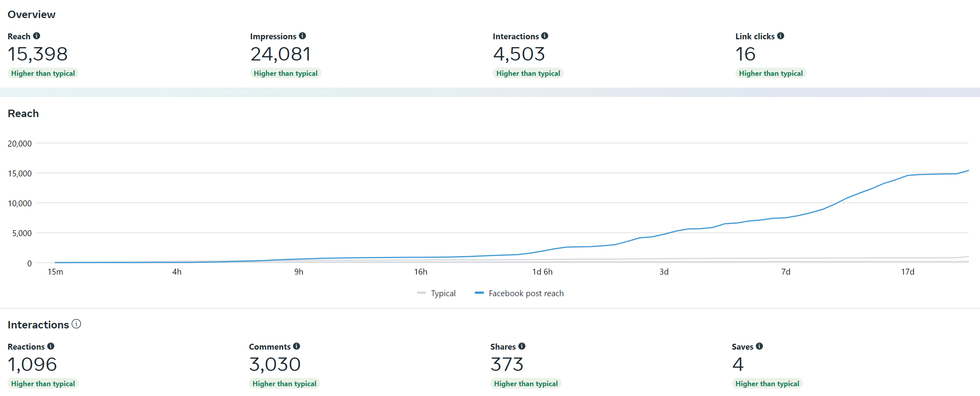The image size is (980, 396).
Task: Click Higher than typical badge under Saves
Action: 767,384
